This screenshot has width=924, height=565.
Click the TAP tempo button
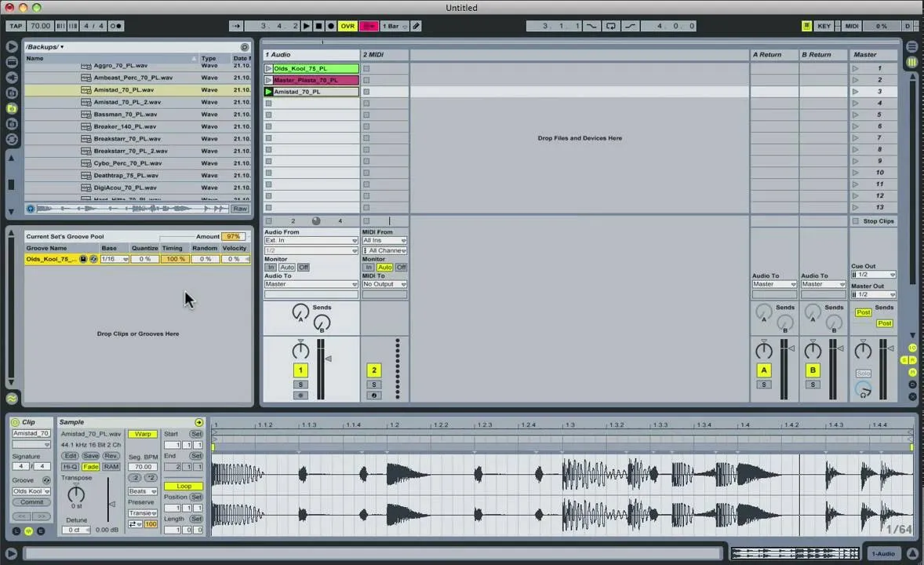16,26
